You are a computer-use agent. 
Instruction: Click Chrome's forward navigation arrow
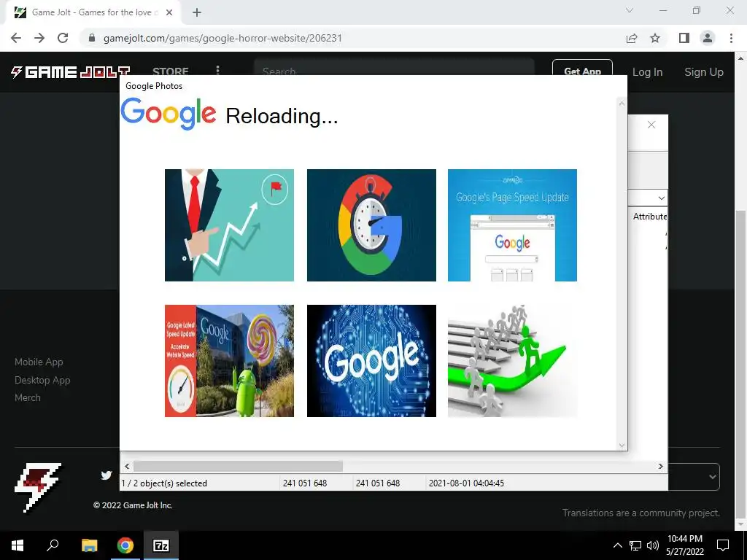pos(39,38)
